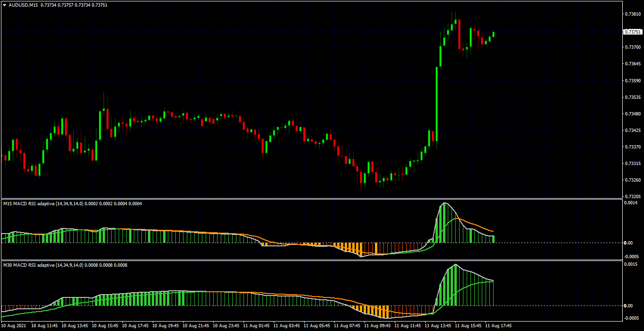The width and height of the screenshot is (644, 331).
Task: Click the 11 Aug 05:45 time label
Action: click(316, 326)
